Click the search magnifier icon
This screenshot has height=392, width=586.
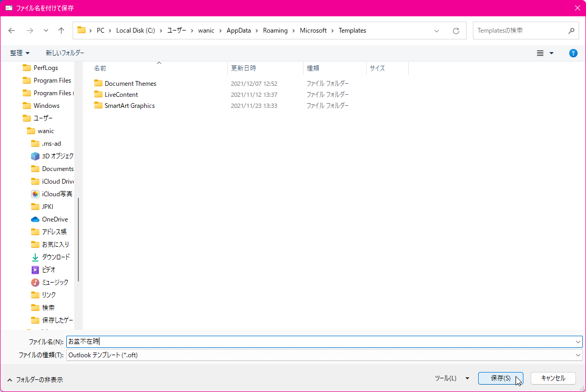click(x=571, y=31)
